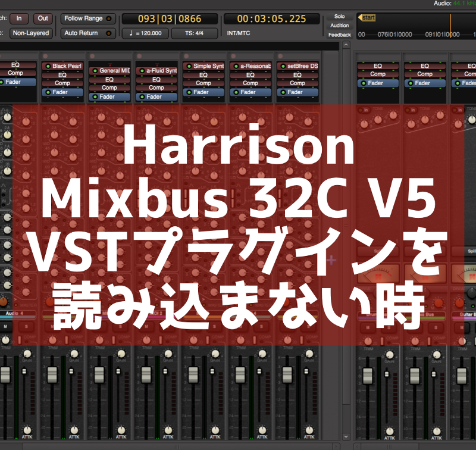Toggle the setBfree DS plugin enable LED
This screenshot has width=476, height=450.
click(283, 66)
